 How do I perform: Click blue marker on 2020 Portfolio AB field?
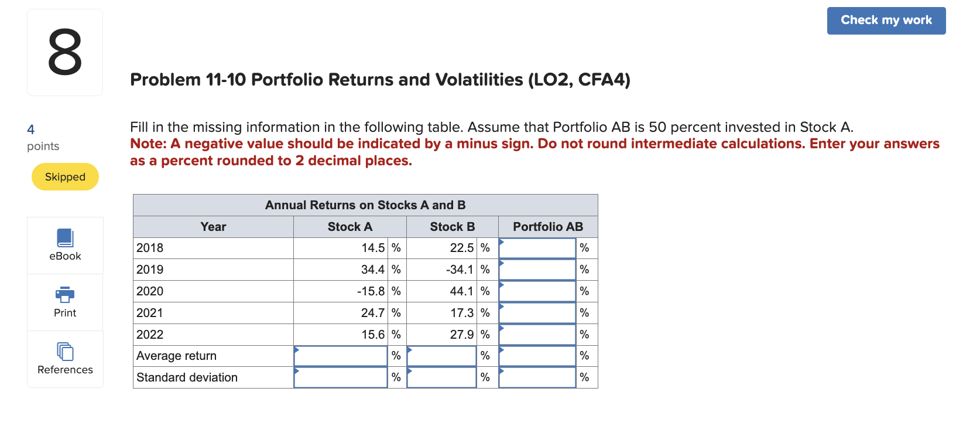[501, 285]
